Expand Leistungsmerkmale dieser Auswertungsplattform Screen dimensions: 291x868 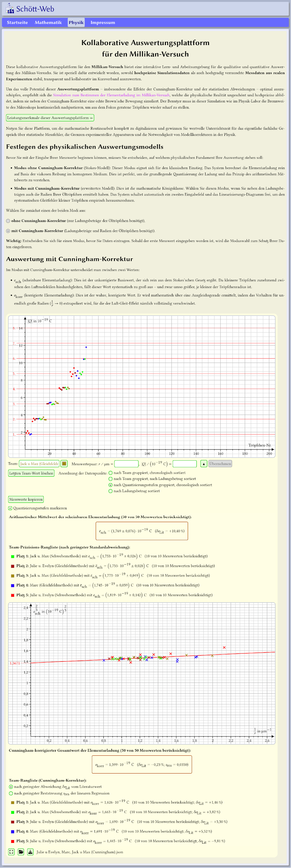(x=50, y=118)
